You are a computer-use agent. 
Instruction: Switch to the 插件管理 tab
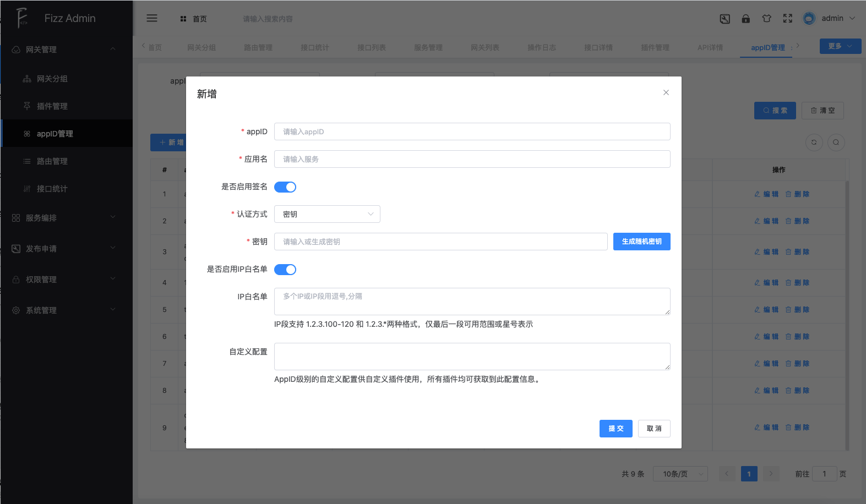click(x=655, y=48)
